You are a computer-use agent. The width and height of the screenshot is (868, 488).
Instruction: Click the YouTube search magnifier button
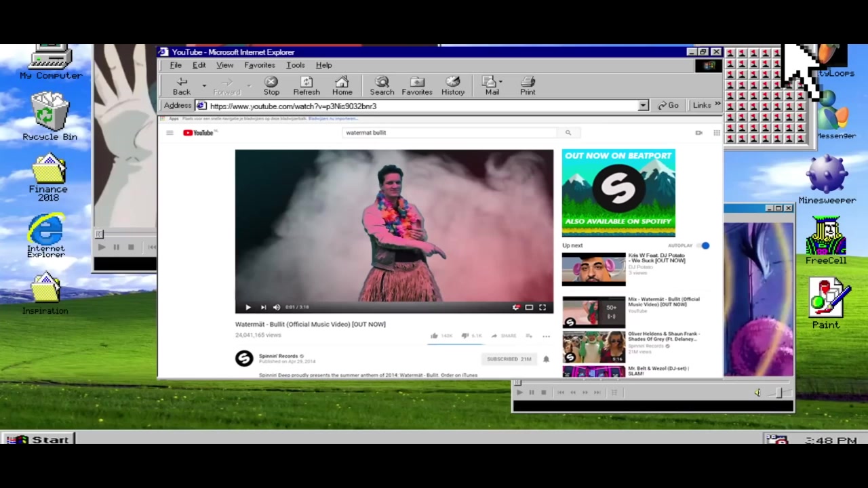click(568, 133)
